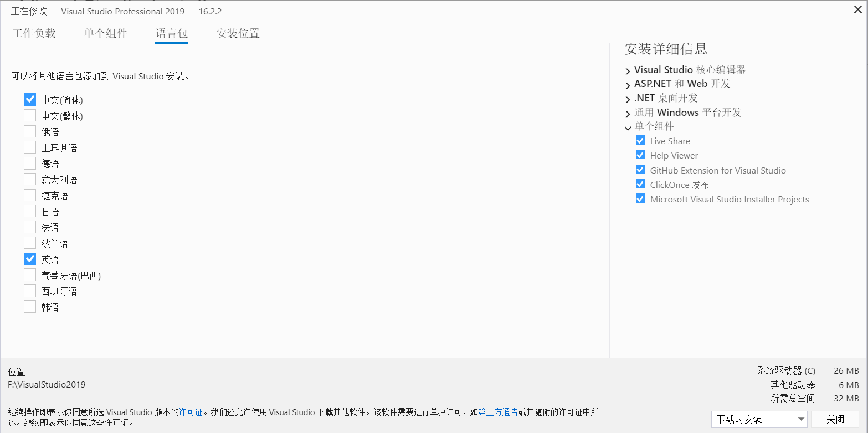Disable the ClickOnce 发布 component

point(640,184)
